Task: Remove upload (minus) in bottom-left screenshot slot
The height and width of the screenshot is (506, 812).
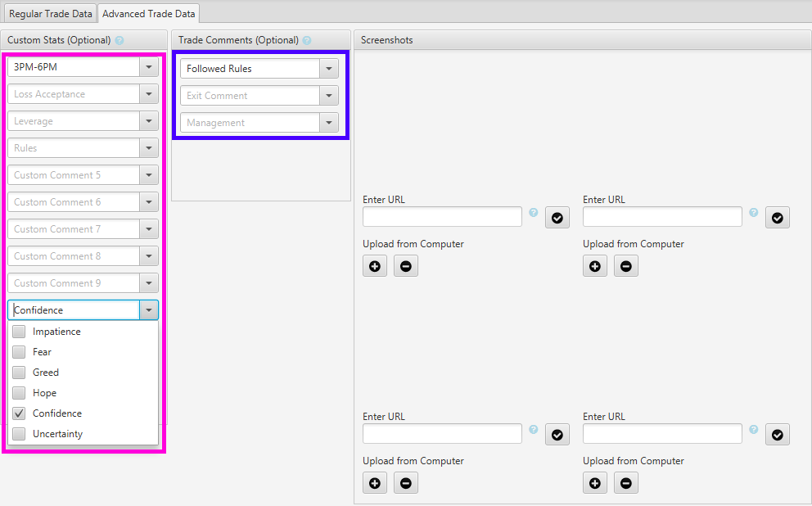Action: pos(406,483)
